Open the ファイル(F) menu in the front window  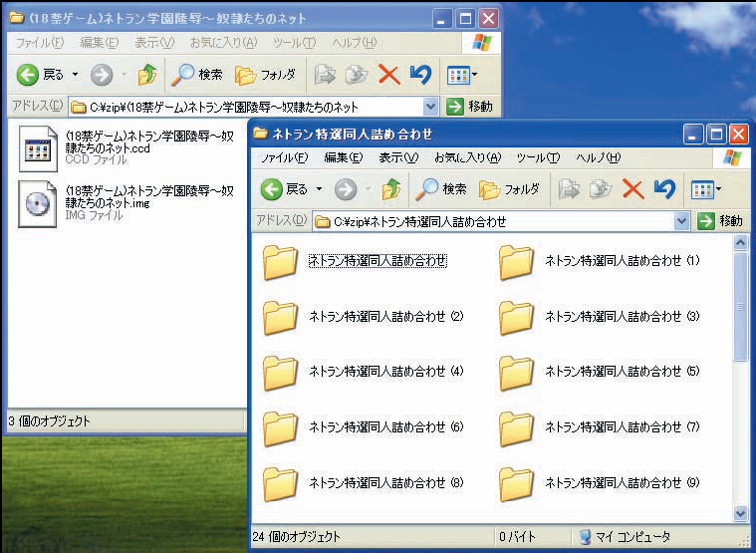pos(284,157)
